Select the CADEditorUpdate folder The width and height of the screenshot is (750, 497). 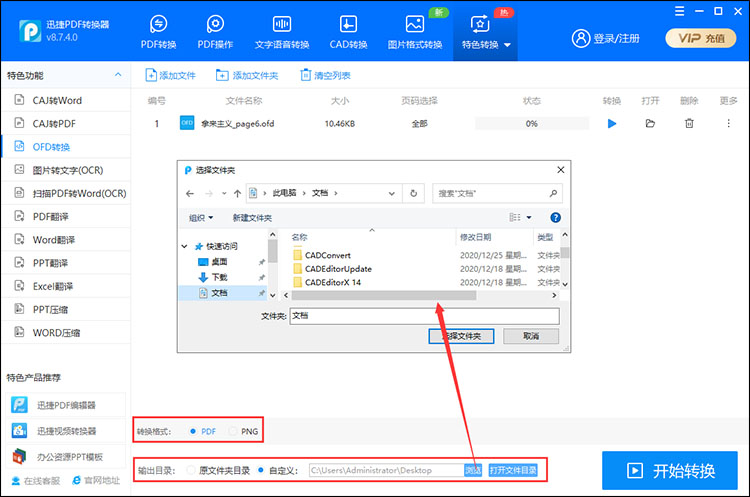tap(339, 269)
